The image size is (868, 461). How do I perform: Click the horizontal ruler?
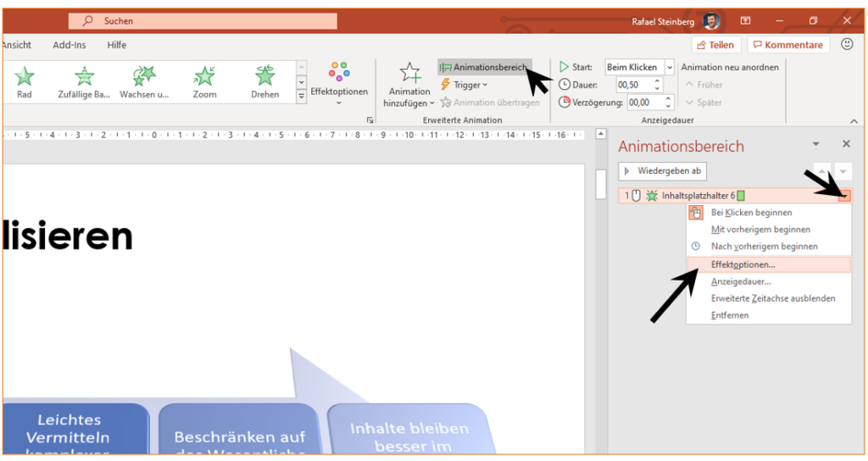[293, 135]
